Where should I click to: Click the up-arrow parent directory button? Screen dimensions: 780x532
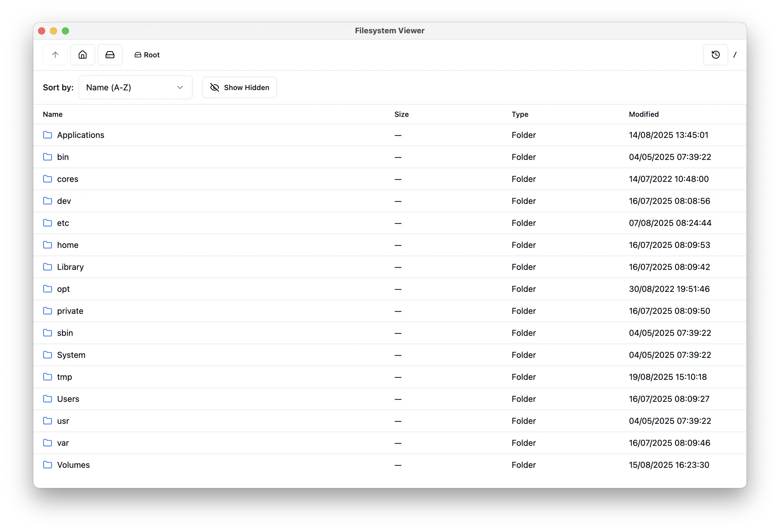click(x=55, y=55)
